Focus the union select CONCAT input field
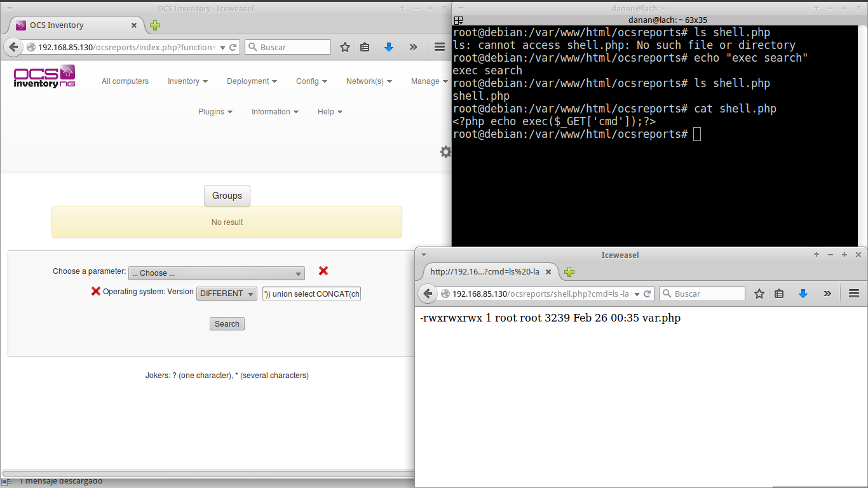Image resolution: width=868 pixels, height=488 pixels. (x=311, y=294)
